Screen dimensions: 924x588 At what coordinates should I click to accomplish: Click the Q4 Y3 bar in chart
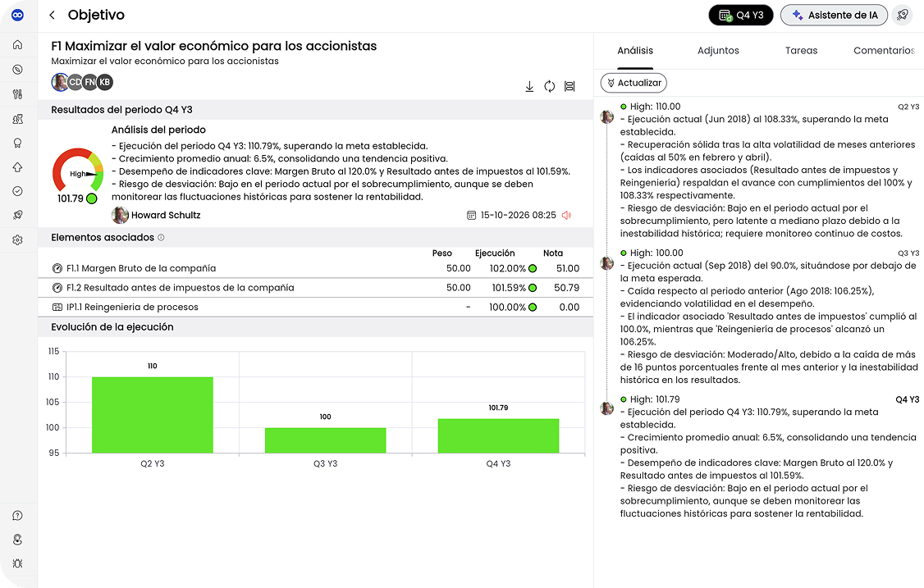coord(499,436)
